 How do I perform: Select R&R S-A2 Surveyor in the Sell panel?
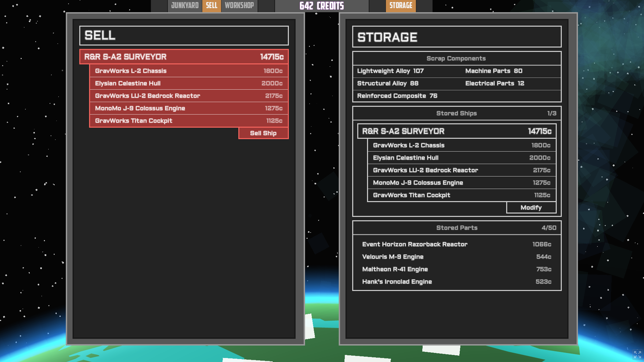point(184,57)
